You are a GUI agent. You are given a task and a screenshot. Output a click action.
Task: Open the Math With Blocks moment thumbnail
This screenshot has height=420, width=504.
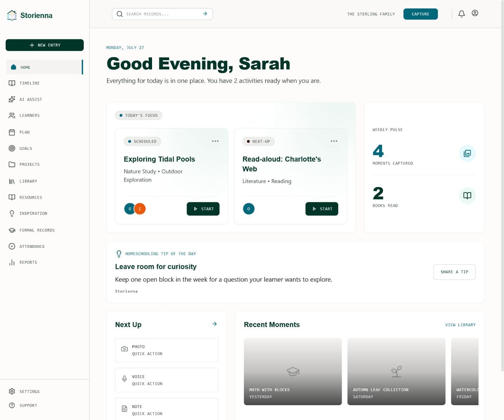tap(293, 371)
